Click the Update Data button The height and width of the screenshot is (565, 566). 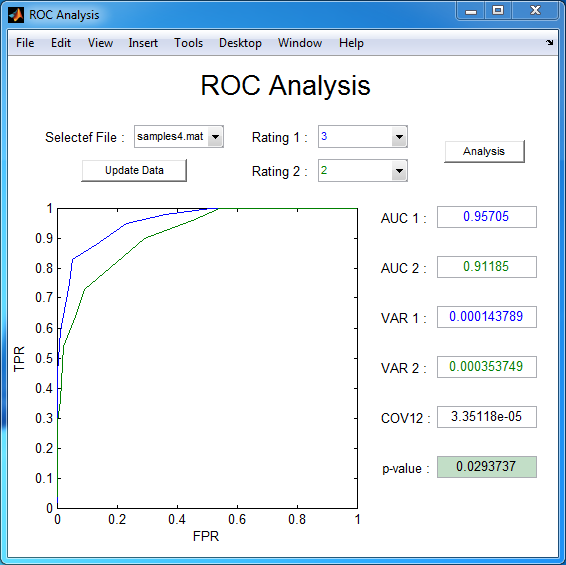coord(134,170)
